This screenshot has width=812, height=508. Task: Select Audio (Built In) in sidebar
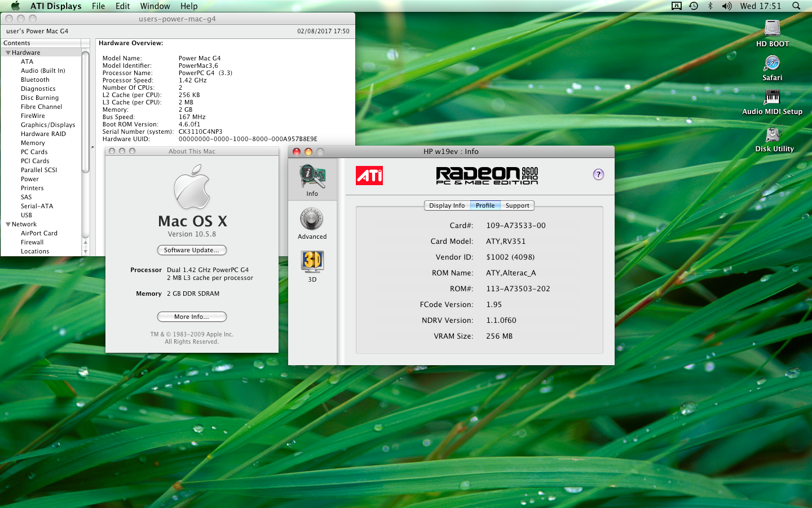coord(43,71)
